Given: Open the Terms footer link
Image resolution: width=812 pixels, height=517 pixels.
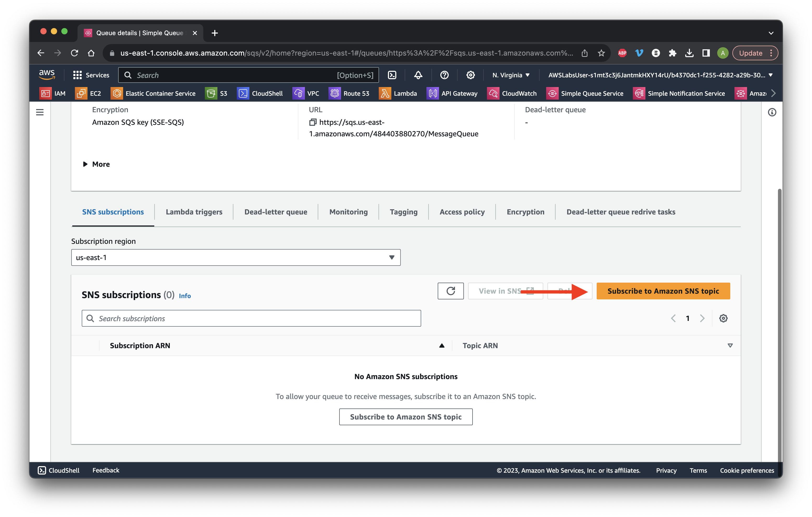Looking at the screenshot, I should tap(698, 470).
